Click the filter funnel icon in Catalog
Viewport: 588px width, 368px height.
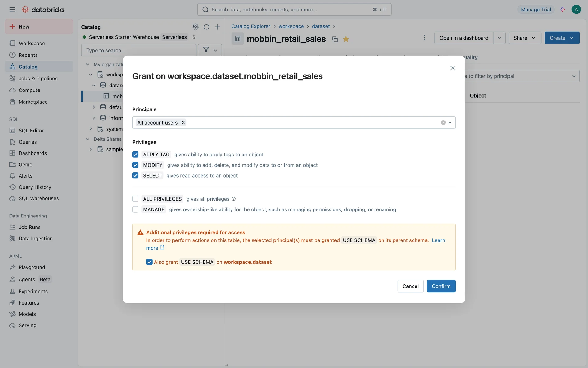[x=206, y=50]
